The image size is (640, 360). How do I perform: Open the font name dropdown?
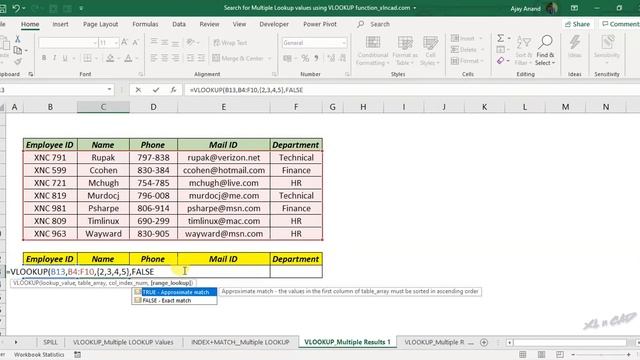coord(95,43)
